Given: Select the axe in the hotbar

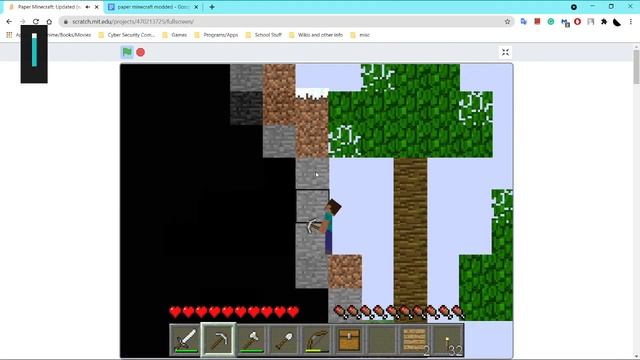Looking at the screenshot, I should (x=251, y=340).
